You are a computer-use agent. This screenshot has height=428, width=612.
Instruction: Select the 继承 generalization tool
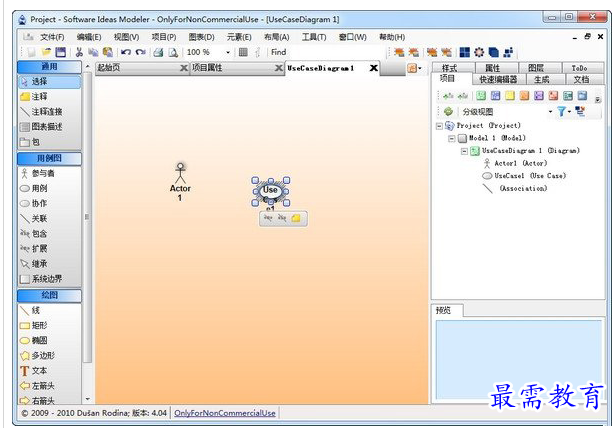(x=50, y=264)
